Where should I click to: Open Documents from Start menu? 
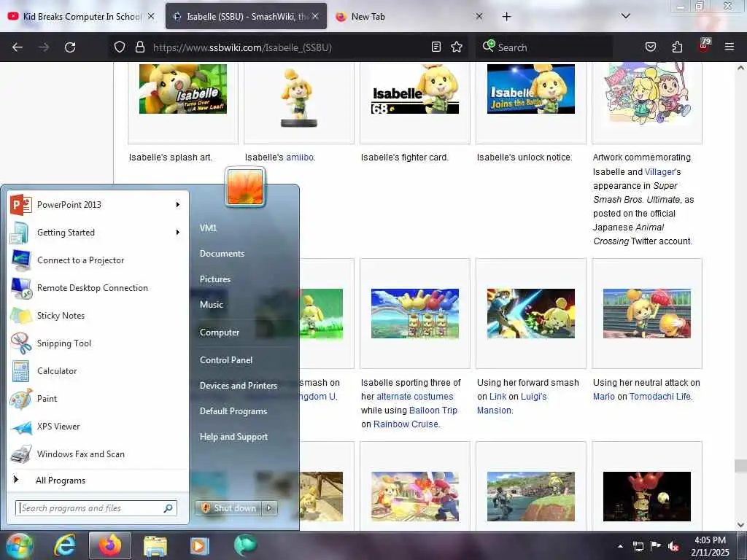[x=222, y=254]
